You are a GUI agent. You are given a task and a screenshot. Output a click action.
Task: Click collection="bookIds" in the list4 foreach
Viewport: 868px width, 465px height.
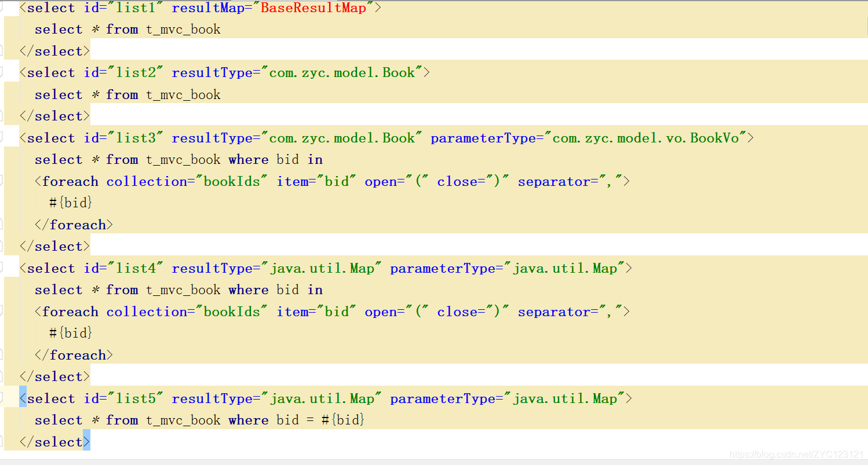point(187,312)
